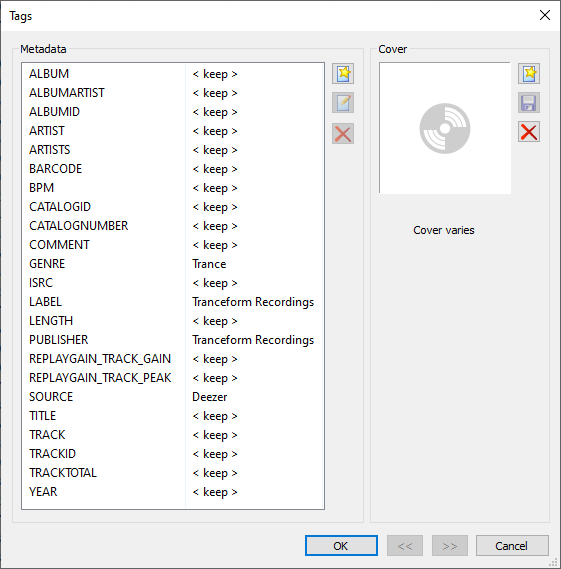The height and width of the screenshot is (569, 561).
Task: Select the CATALOGNUMBER tag row
Action: point(173,226)
